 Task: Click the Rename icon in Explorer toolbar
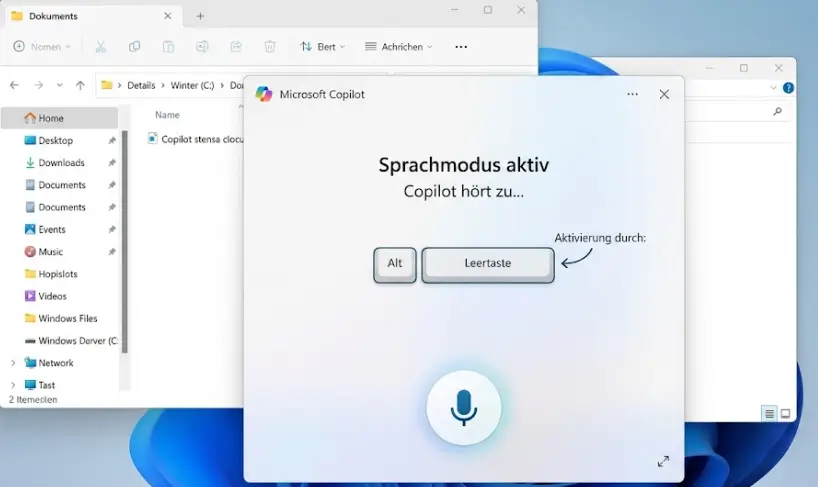coord(202,46)
